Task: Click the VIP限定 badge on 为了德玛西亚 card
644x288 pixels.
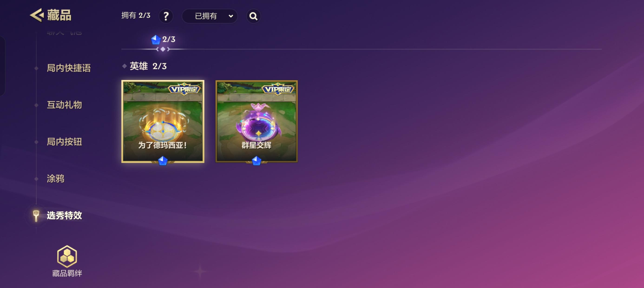Action: pyautogui.click(x=184, y=89)
